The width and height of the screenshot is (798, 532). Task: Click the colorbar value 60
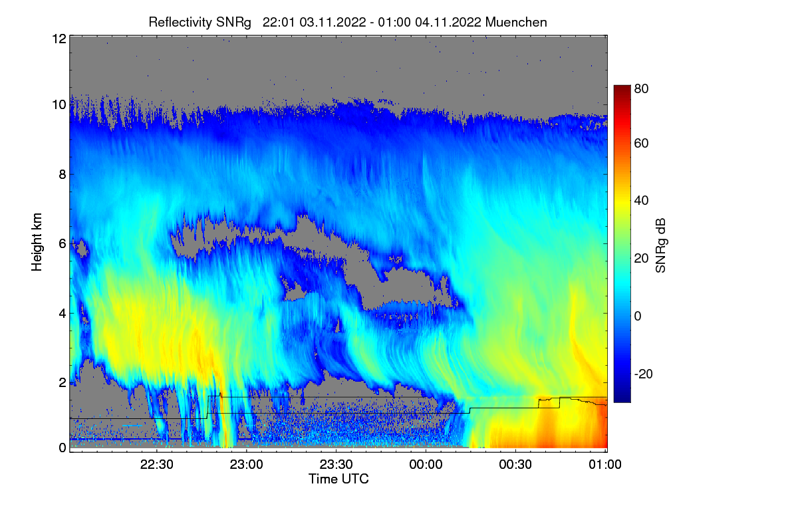pos(642,143)
